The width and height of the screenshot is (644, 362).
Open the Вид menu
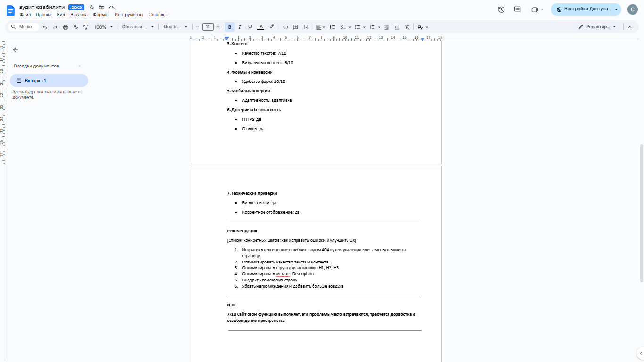coord(61,15)
